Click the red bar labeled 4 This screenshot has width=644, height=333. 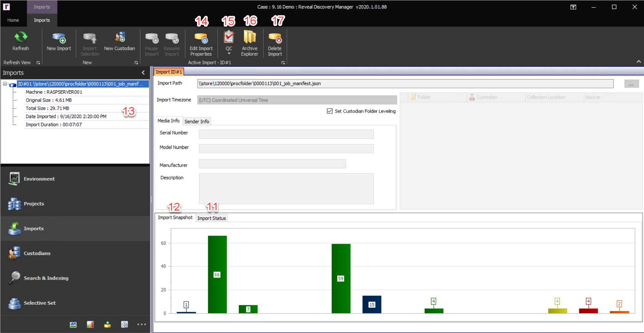tap(589, 311)
